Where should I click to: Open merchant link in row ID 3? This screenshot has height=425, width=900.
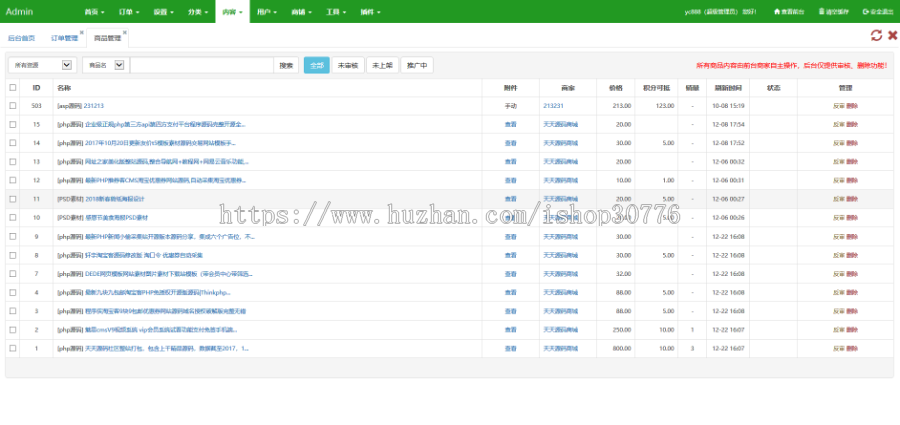click(x=560, y=311)
